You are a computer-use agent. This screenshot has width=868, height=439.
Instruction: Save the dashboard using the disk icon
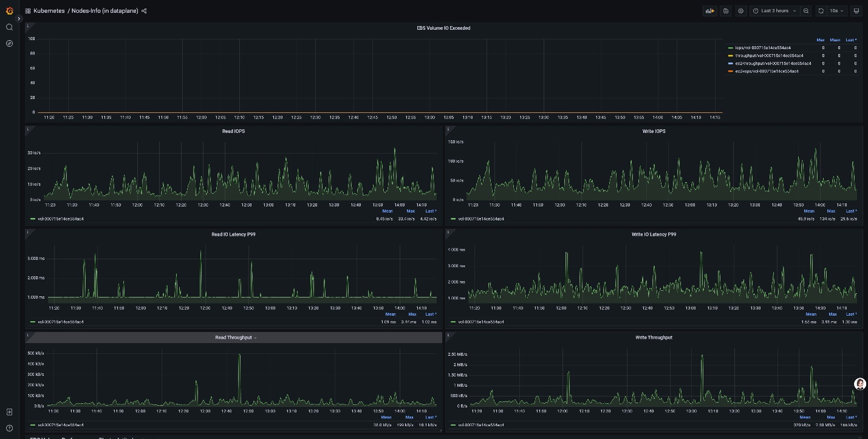pyautogui.click(x=725, y=11)
